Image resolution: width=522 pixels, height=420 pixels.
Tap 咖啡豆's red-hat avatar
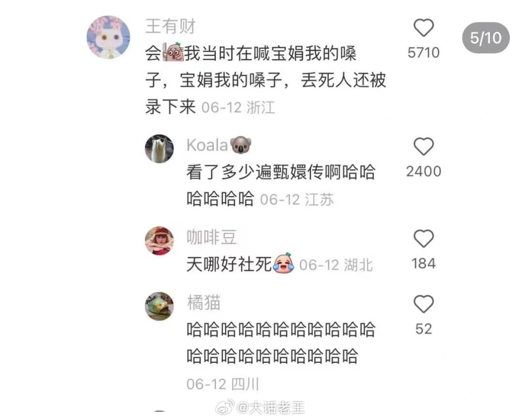pos(159,241)
